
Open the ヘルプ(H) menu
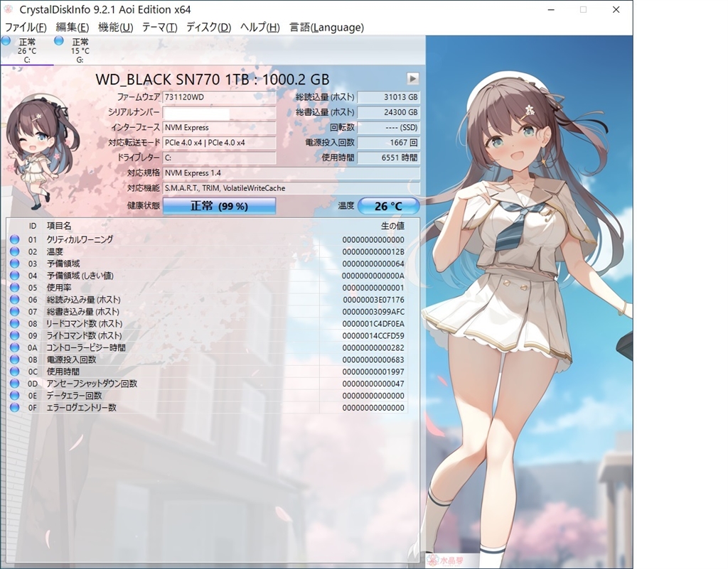(259, 28)
